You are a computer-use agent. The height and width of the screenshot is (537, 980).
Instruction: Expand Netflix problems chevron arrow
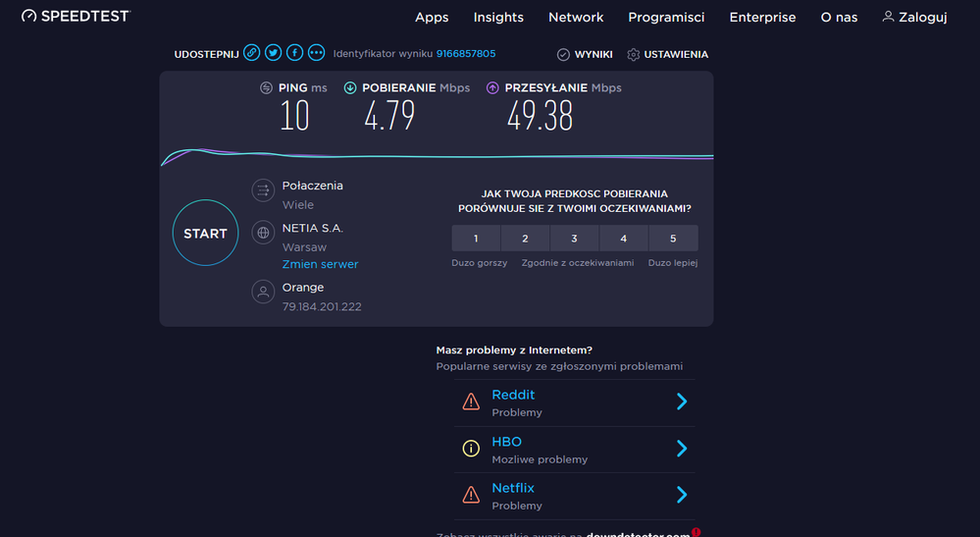(x=682, y=495)
